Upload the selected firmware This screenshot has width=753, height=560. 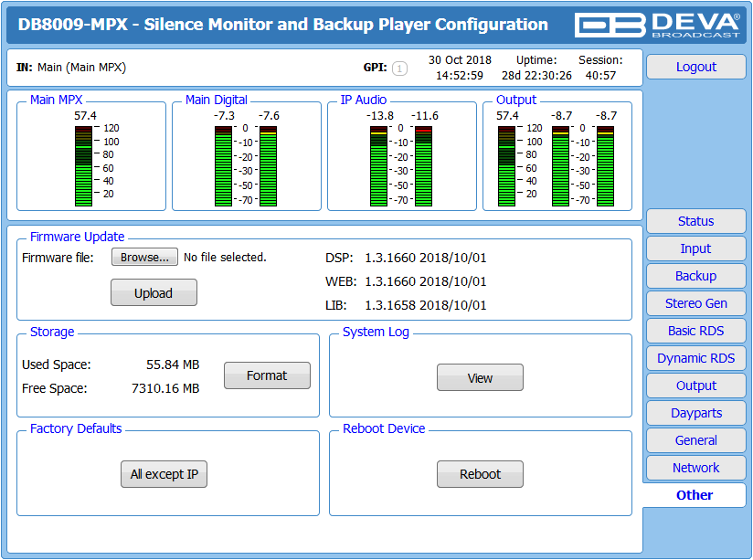[x=154, y=292]
